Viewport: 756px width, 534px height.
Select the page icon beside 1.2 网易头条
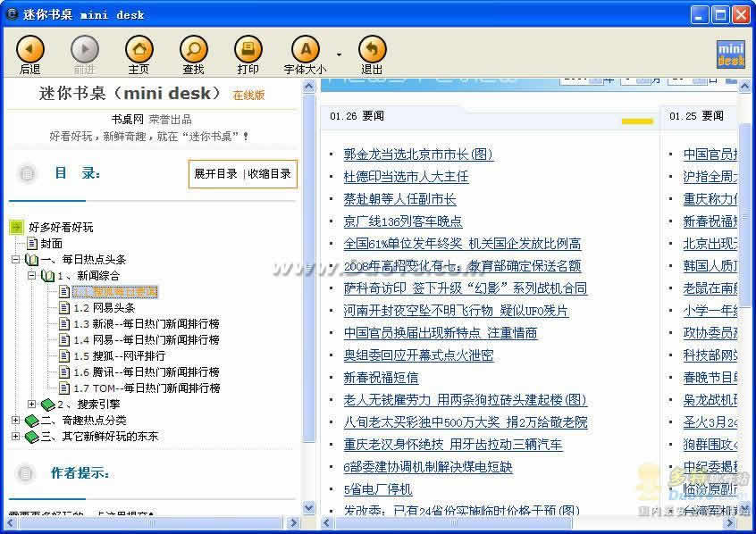(64, 307)
